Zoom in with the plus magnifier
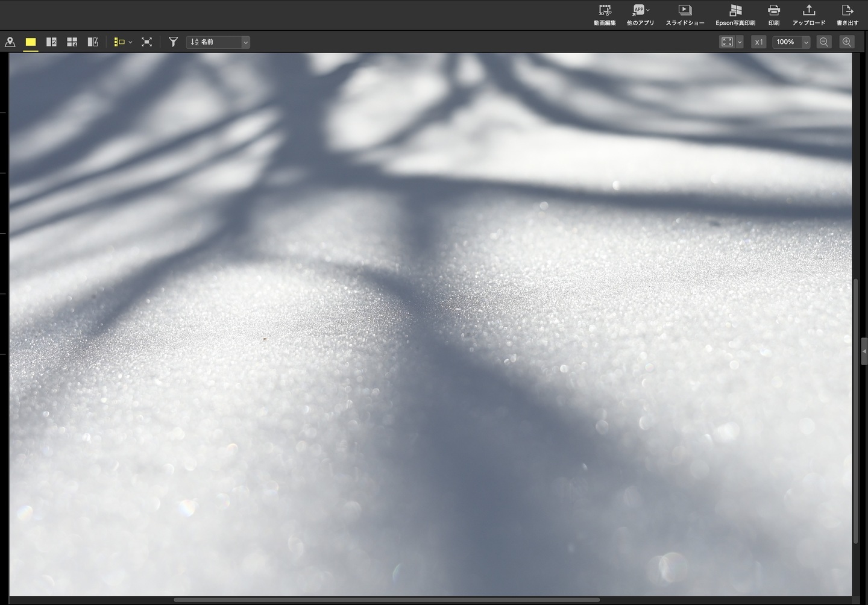This screenshot has height=605, width=868. [846, 42]
